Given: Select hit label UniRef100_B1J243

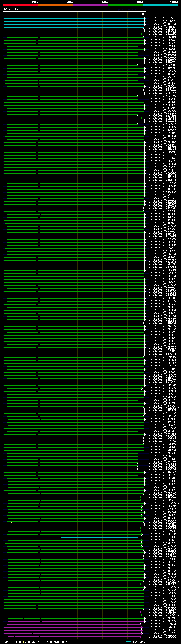Looking at the screenshot, I should pos(162,217).
